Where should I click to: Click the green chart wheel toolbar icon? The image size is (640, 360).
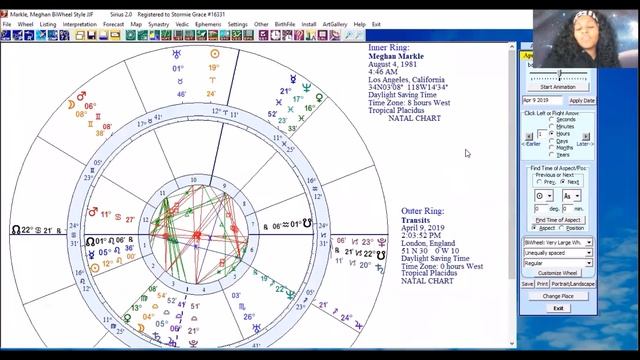click(130, 36)
